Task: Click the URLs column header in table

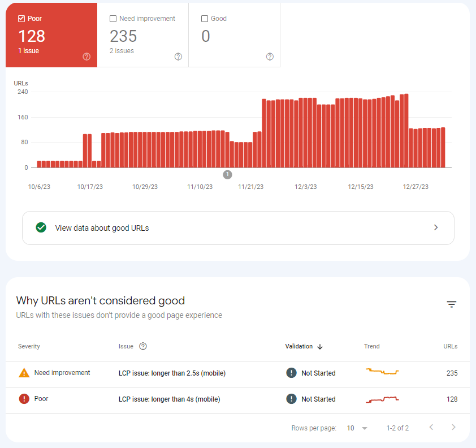Action: click(450, 346)
